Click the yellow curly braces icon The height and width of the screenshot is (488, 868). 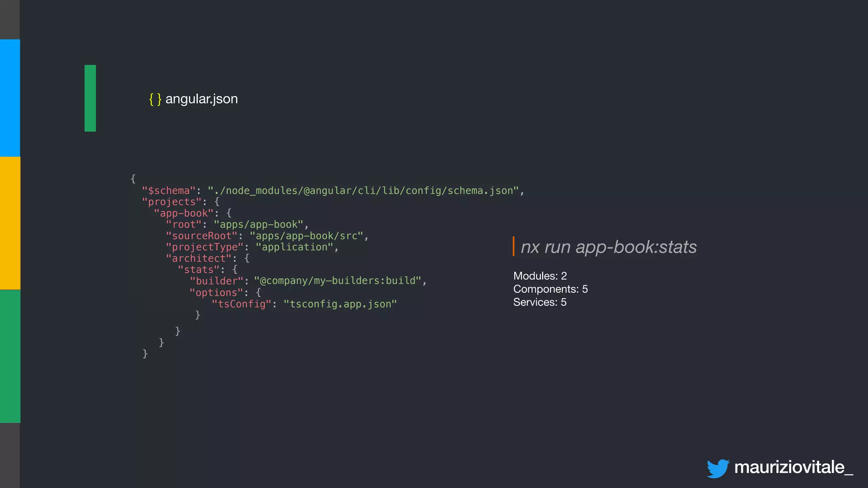[155, 99]
